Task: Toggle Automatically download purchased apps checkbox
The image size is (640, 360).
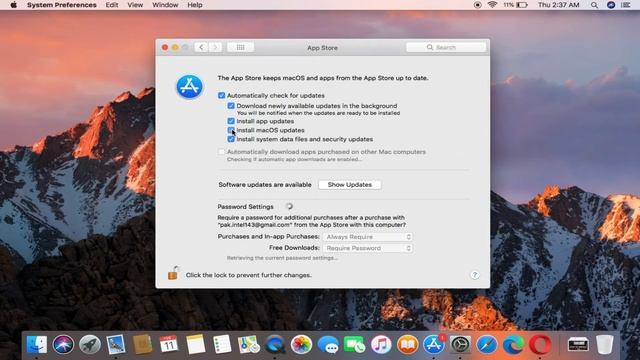Action: pyautogui.click(x=222, y=152)
